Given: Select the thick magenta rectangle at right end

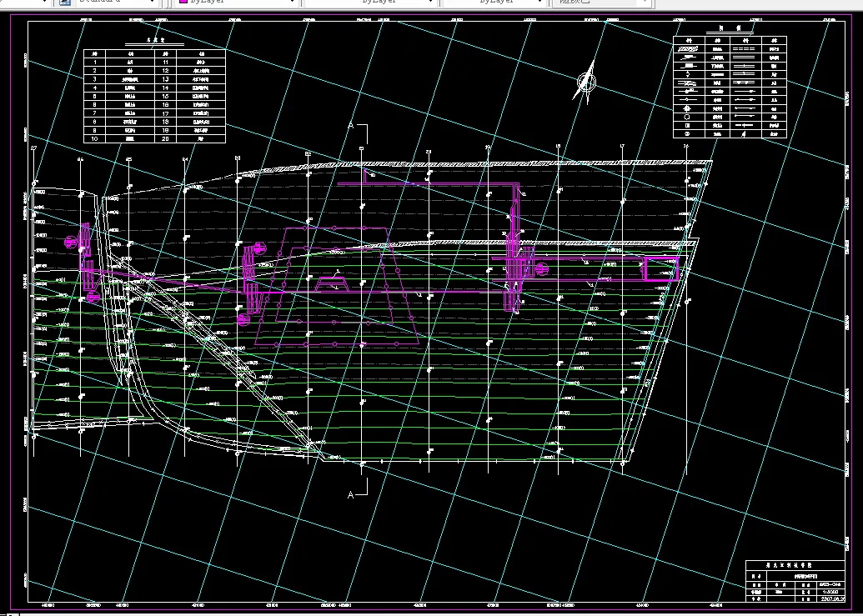Looking at the screenshot, I should [x=661, y=269].
